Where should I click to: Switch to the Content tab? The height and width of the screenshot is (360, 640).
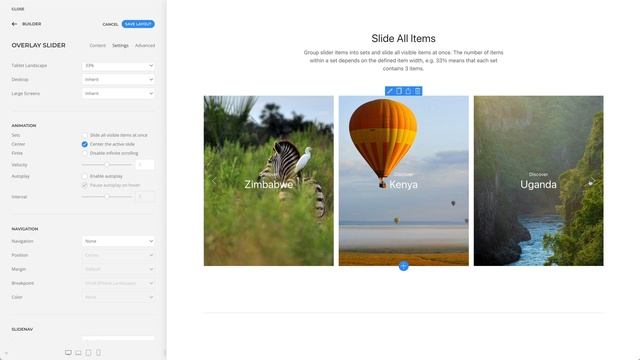(x=98, y=46)
